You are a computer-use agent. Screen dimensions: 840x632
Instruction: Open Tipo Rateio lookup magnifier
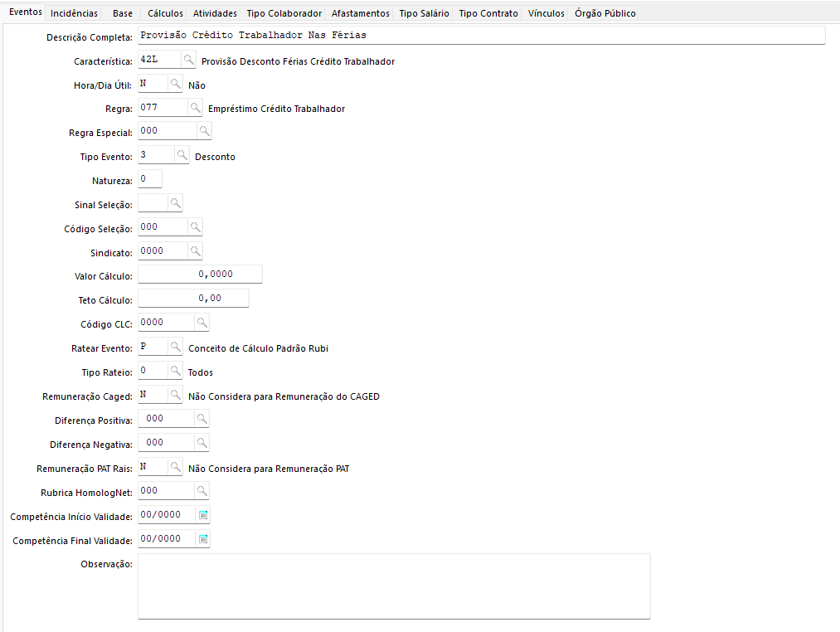tap(175, 371)
